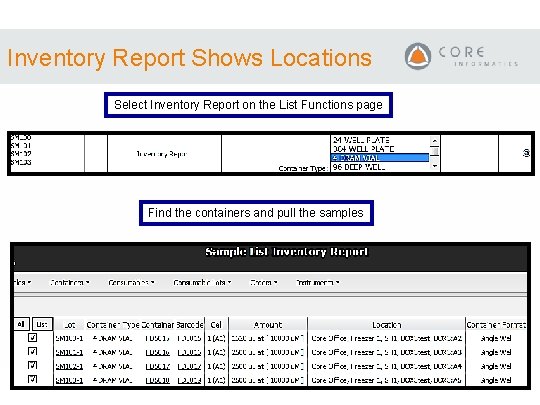Click the search icon right of container list
The image size is (540, 405).
pyautogui.click(x=526, y=153)
